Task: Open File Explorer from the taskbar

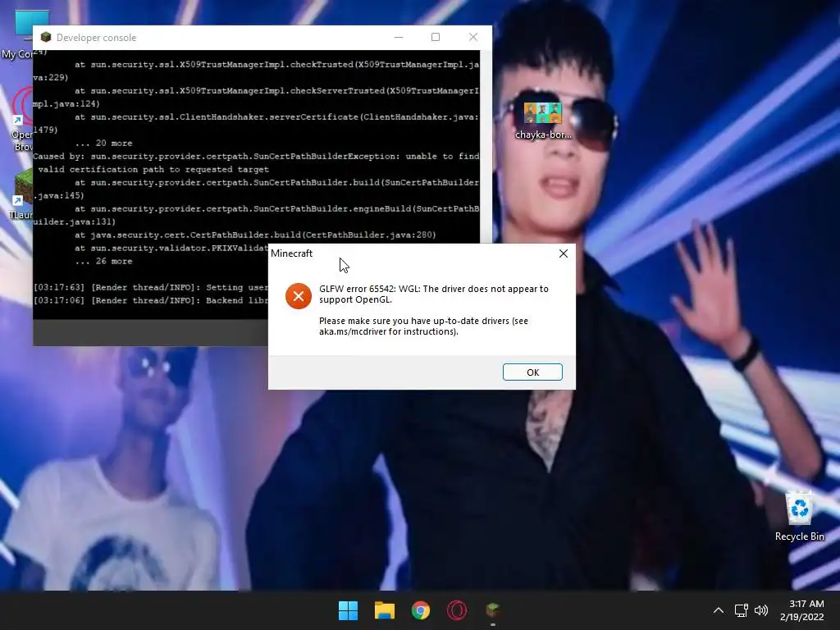Action: point(384,610)
